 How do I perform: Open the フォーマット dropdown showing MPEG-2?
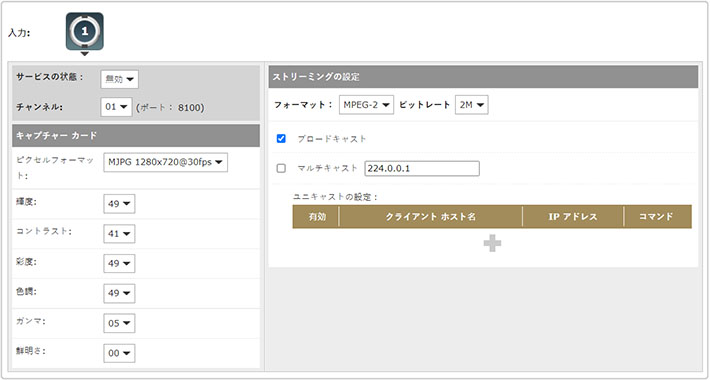pyautogui.click(x=366, y=105)
